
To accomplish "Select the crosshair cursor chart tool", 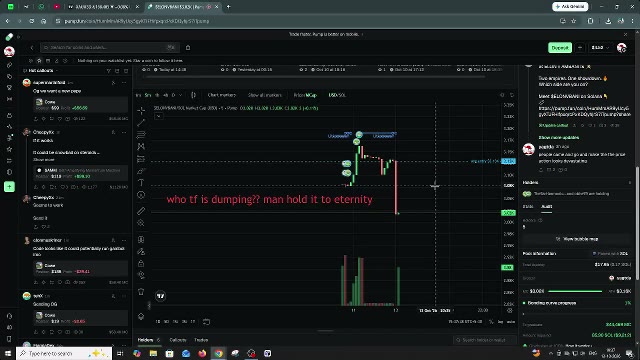I will point(141,111).
